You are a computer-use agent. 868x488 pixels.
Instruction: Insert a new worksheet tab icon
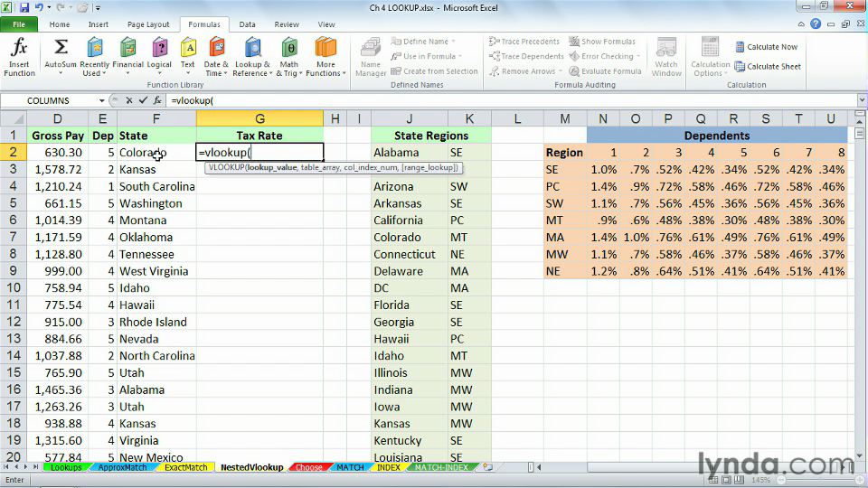tap(487, 467)
